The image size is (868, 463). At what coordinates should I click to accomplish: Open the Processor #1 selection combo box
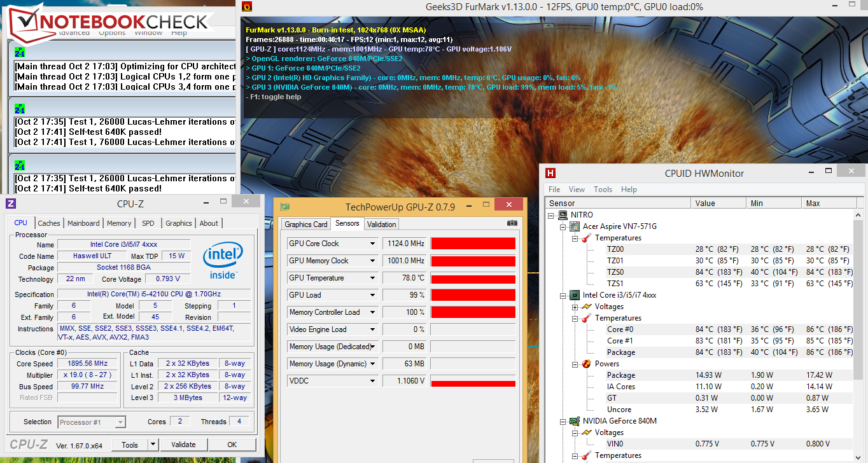click(92, 422)
